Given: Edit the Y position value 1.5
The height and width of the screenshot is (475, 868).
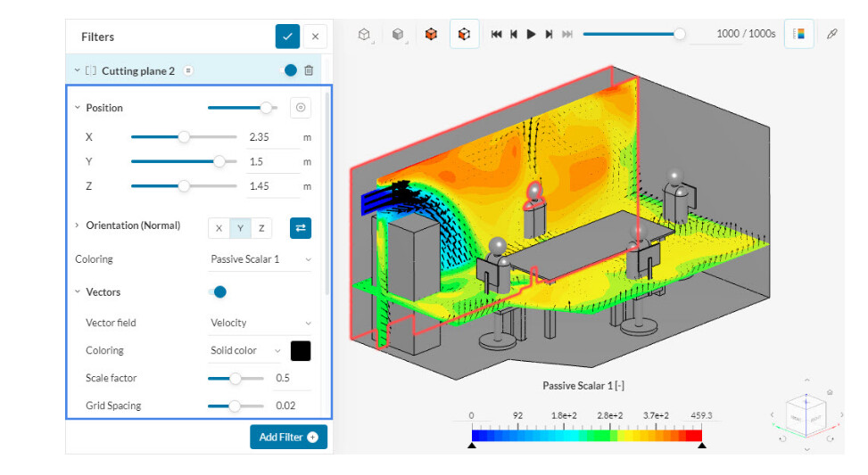Looking at the screenshot, I should pyautogui.click(x=271, y=161).
